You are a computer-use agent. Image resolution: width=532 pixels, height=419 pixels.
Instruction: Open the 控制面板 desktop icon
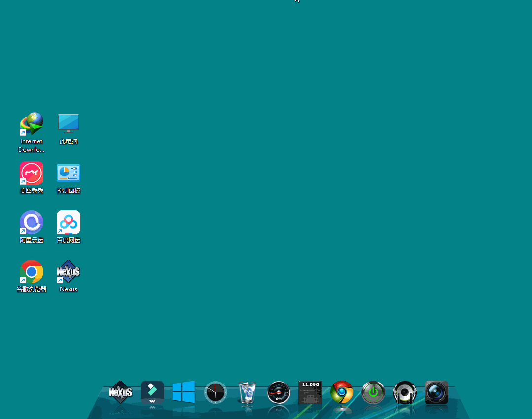pos(69,173)
